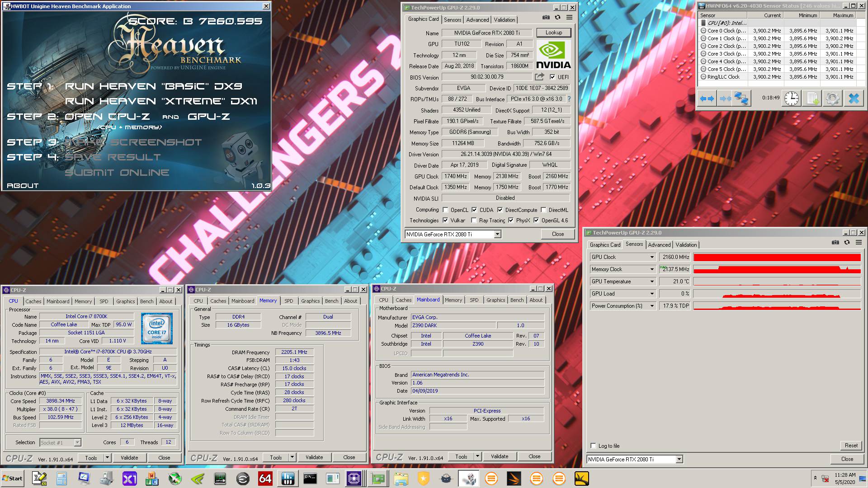This screenshot has width=868, height=488.
Task: Open purple CPU-Z chip icon in taskbar
Action: [354, 479]
